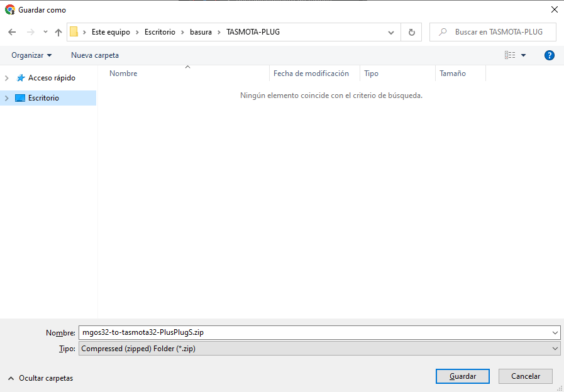Open the Tipo file type dropdown
Image resolution: width=564 pixels, height=392 pixels.
click(x=319, y=349)
